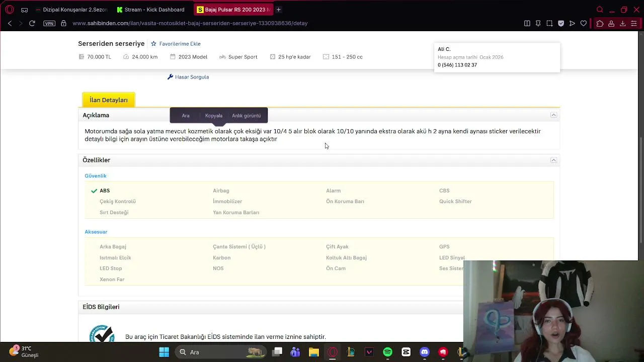
Task: Open the red app icon right of Discord
Action: [443, 352]
